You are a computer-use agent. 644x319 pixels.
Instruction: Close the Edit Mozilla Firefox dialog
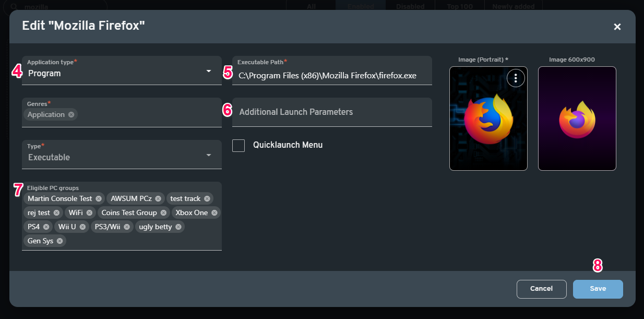pos(617,27)
